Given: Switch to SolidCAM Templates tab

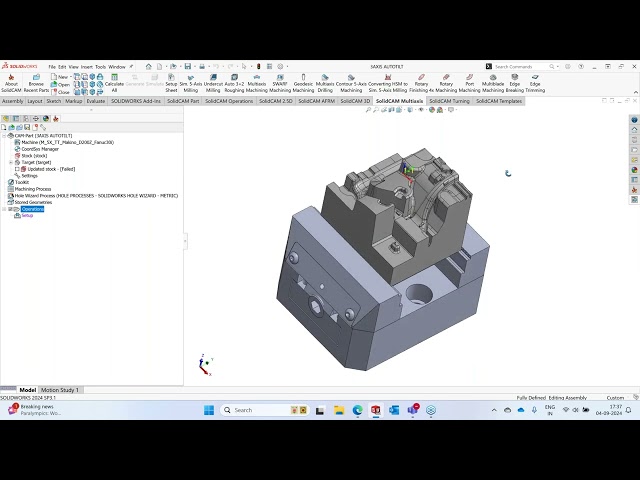Looking at the screenshot, I should [x=499, y=101].
